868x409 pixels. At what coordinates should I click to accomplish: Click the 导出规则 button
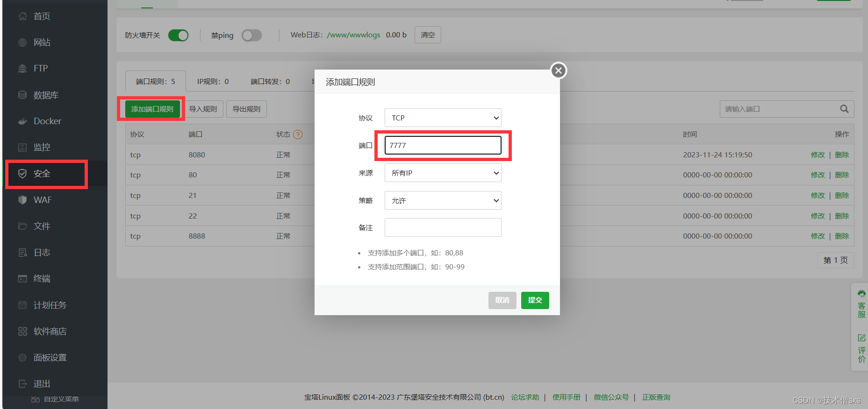pyautogui.click(x=246, y=109)
